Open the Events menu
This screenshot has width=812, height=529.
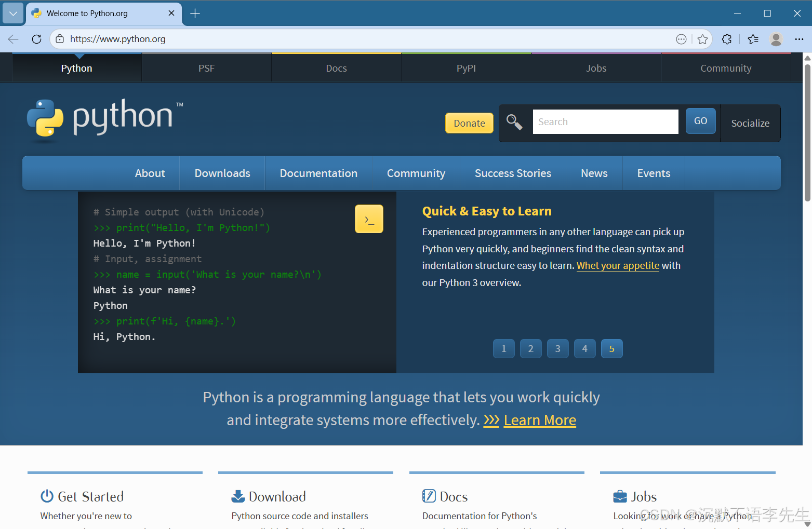tap(654, 173)
